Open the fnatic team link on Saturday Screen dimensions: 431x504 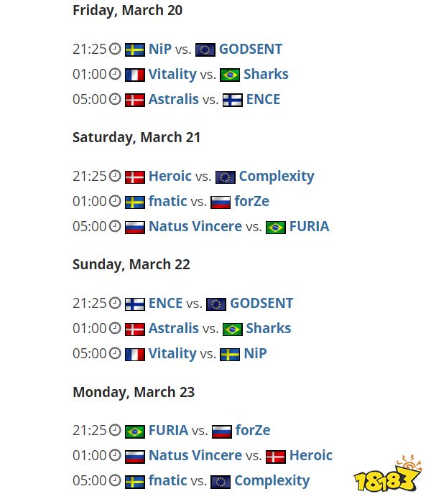click(x=167, y=202)
